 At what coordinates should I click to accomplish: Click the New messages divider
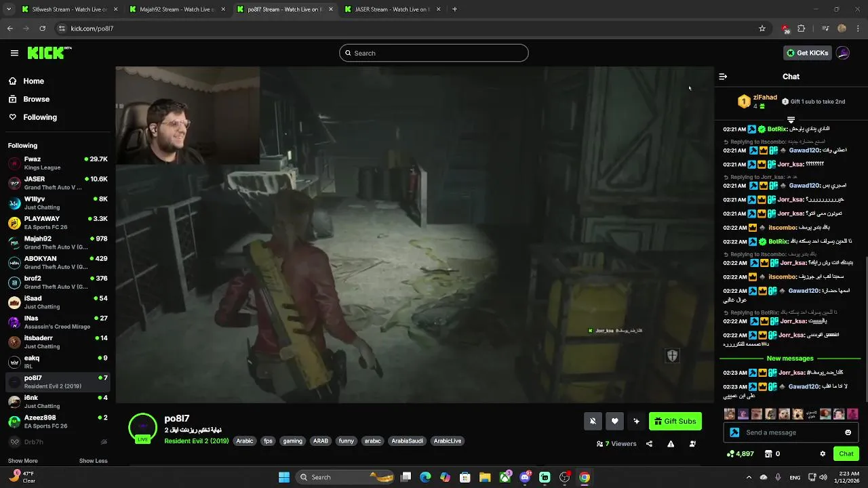(x=790, y=359)
